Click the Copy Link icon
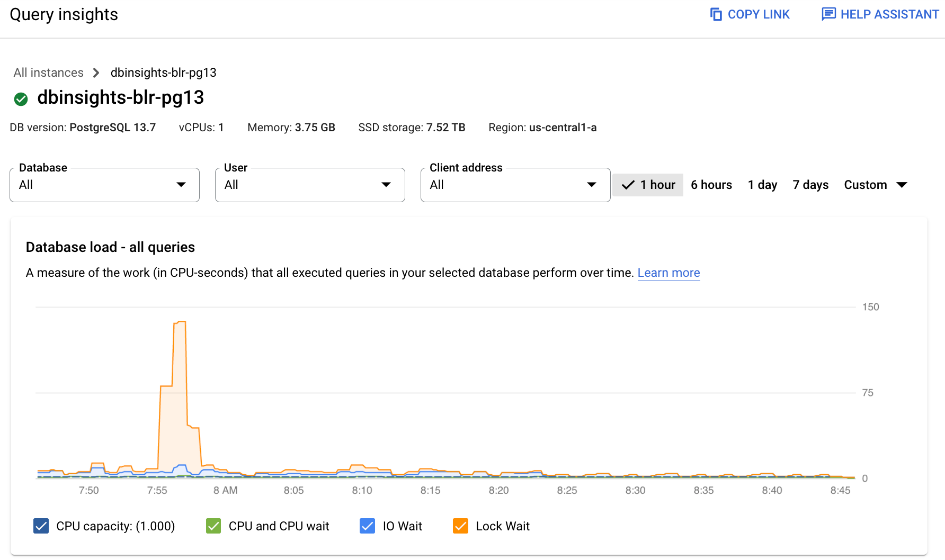The height and width of the screenshot is (560, 945). coord(716,14)
